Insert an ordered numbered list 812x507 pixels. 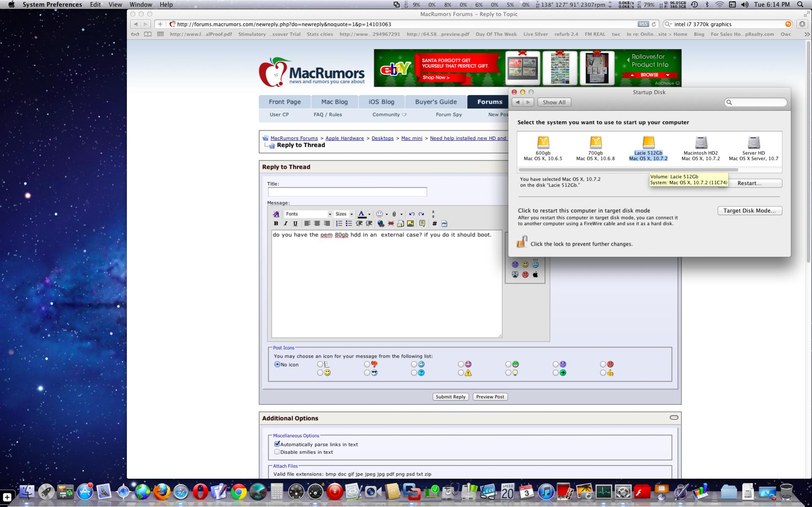point(339,223)
